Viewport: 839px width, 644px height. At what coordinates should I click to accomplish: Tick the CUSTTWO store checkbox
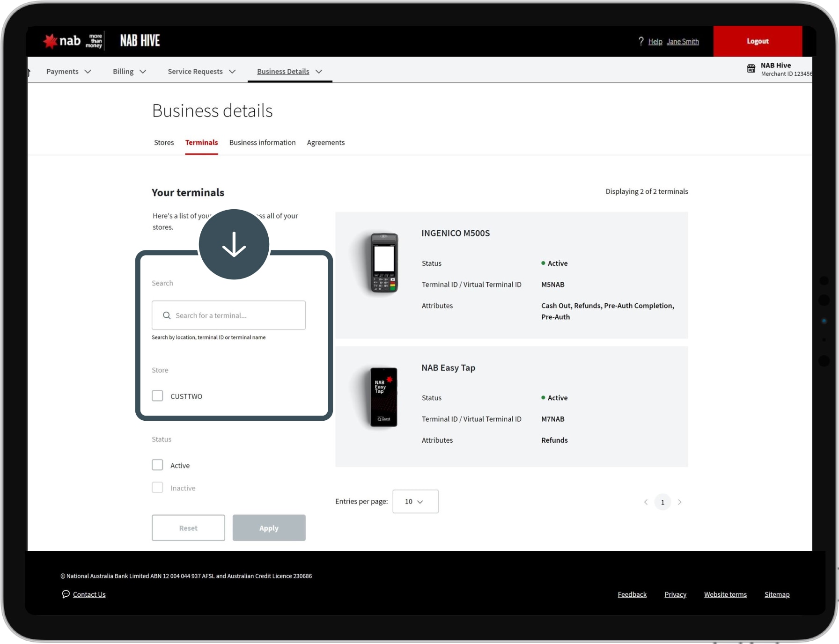pyautogui.click(x=157, y=396)
